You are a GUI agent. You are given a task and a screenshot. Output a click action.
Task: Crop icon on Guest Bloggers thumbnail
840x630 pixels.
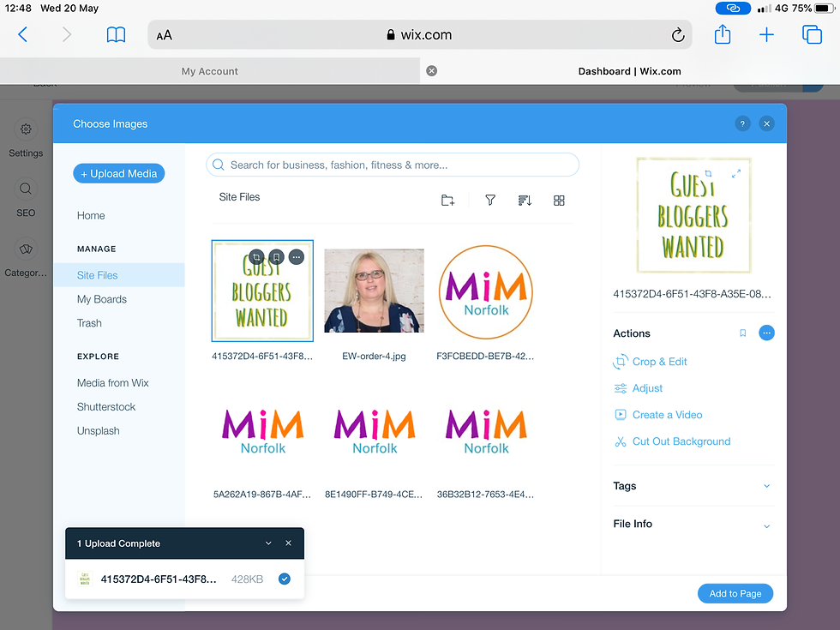[x=256, y=257]
